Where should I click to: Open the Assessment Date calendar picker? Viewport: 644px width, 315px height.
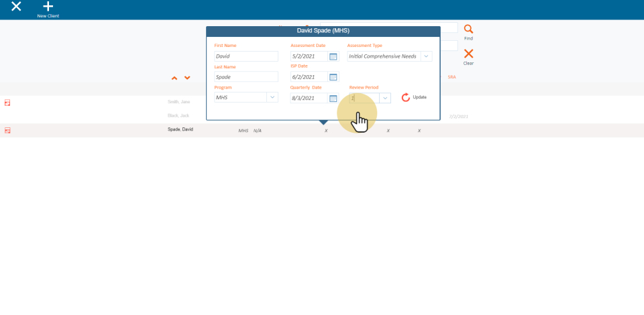click(x=333, y=56)
